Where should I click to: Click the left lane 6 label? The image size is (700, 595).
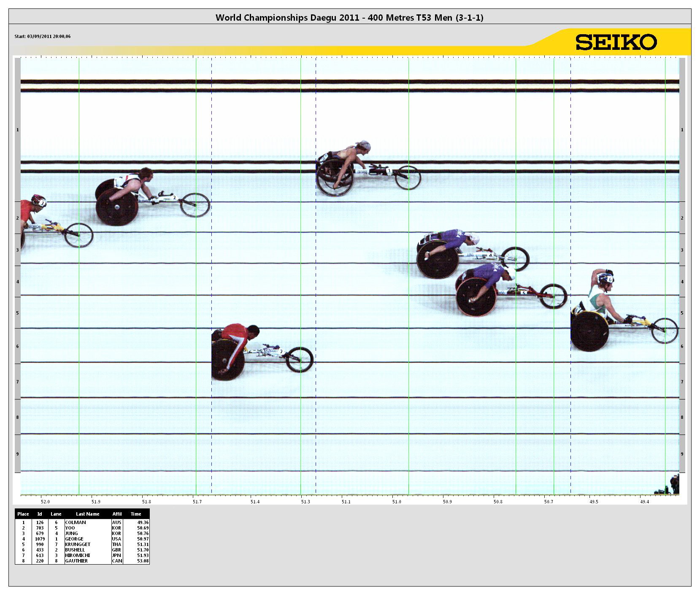[x=18, y=346]
